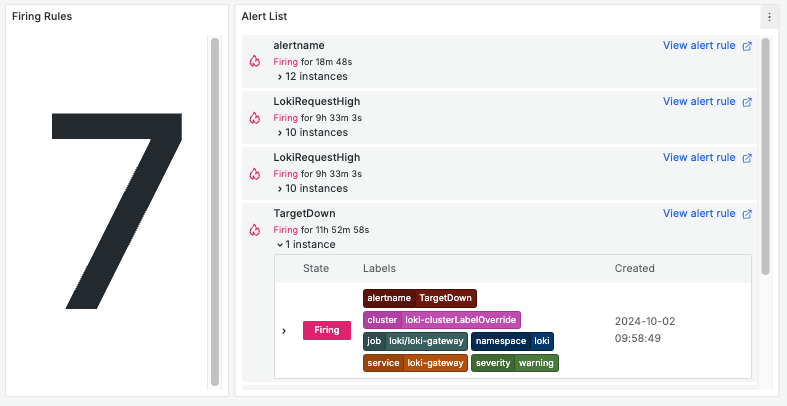This screenshot has width=787, height=406.
Task: Open View alert rule for the second LokiRequestHigh
Action: 699,158
